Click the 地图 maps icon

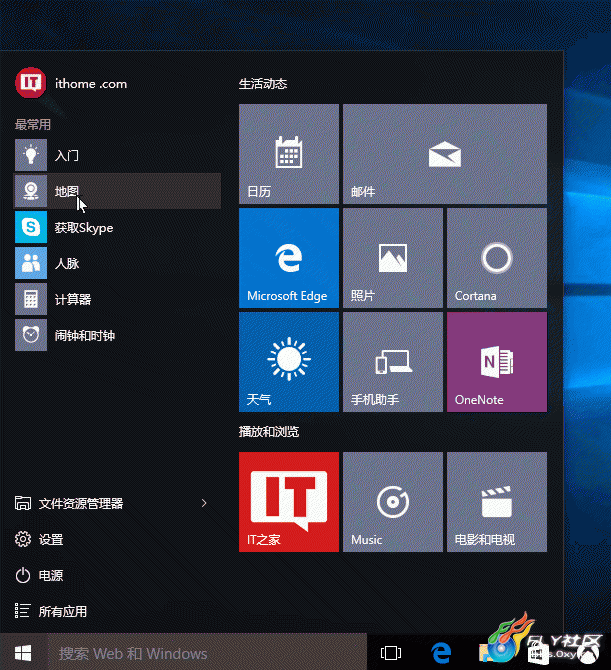click(31, 191)
